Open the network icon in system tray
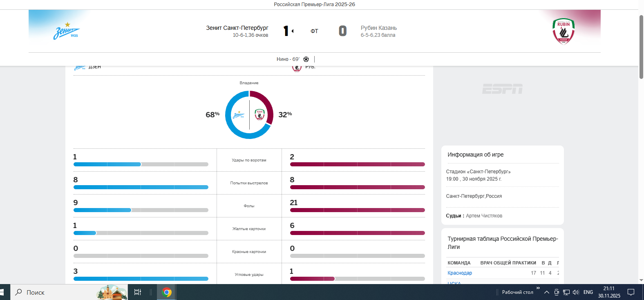644x300 pixels. (x=566, y=292)
